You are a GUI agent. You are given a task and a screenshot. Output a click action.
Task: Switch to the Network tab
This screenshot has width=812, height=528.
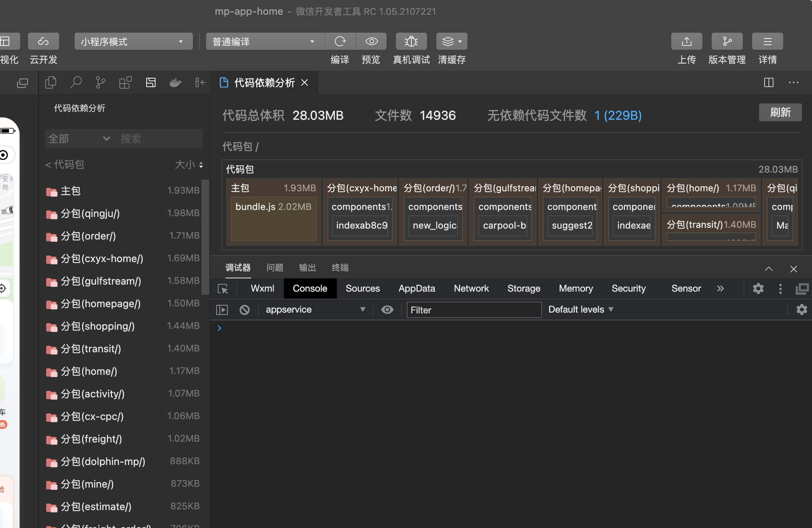click(471, 288)
